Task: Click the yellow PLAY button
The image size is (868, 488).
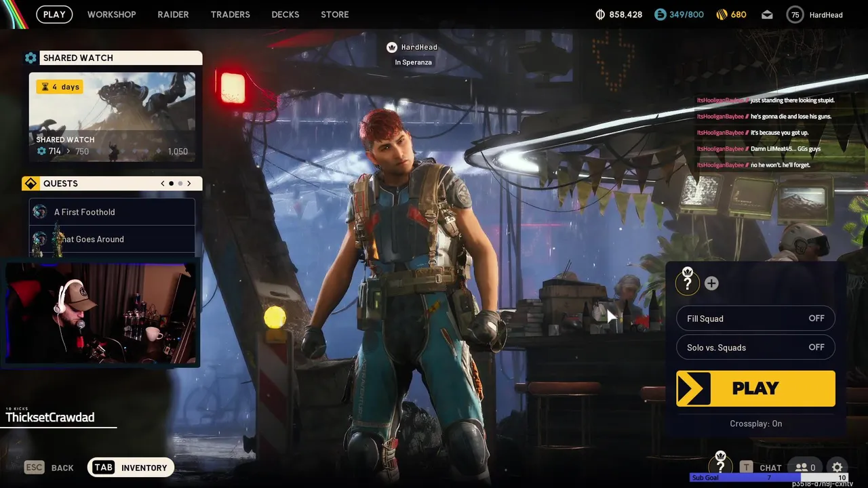Action: click(755, 388)
